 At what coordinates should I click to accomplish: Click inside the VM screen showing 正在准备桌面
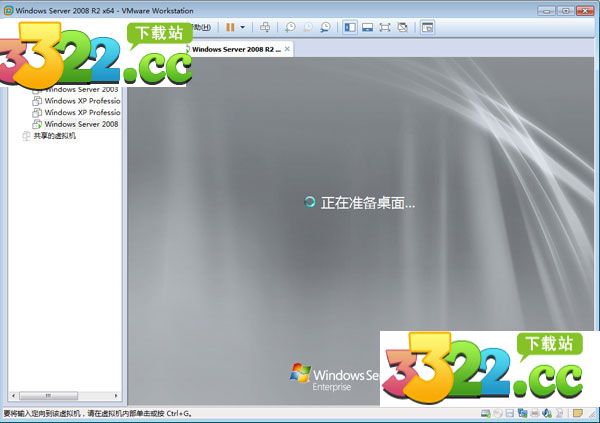point(361,231)
